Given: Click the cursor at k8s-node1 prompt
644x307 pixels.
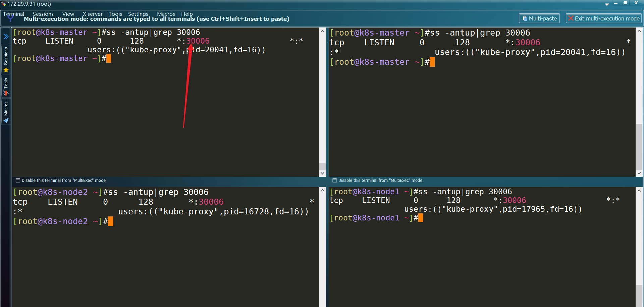Looking at the screenshot, I should 421,218.
